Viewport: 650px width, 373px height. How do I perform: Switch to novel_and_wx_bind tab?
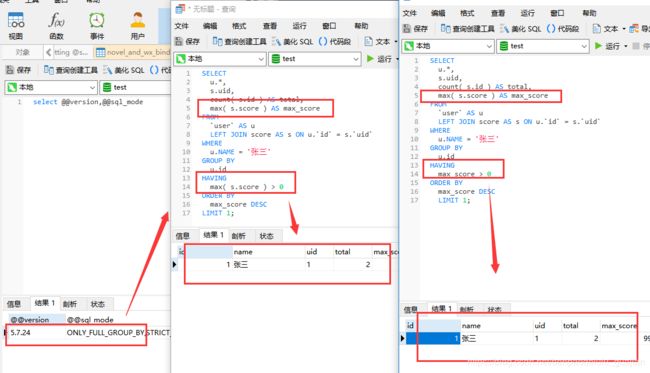(132, 52)
